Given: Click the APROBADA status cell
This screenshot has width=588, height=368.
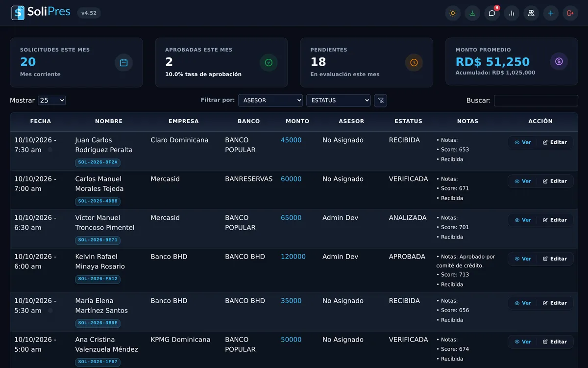Looking at the screenshot, I should click(x=407, y=257).
